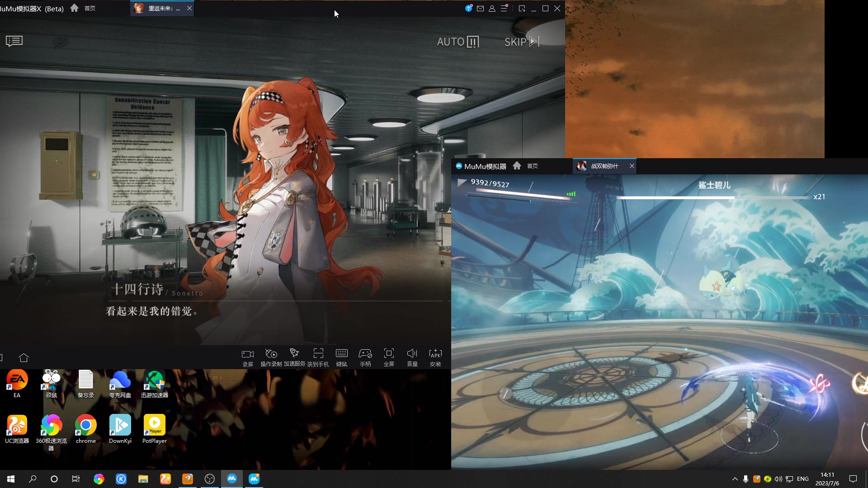Expand hidden system tray icons
Image resolution: width=868 pixels, height=488 pixels.
click(735, 479)
